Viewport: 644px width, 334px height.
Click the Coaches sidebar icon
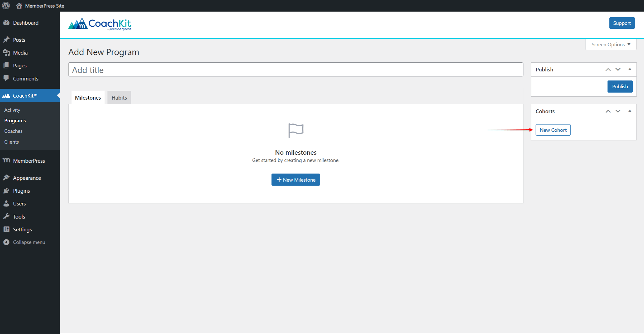pos(13,131)
